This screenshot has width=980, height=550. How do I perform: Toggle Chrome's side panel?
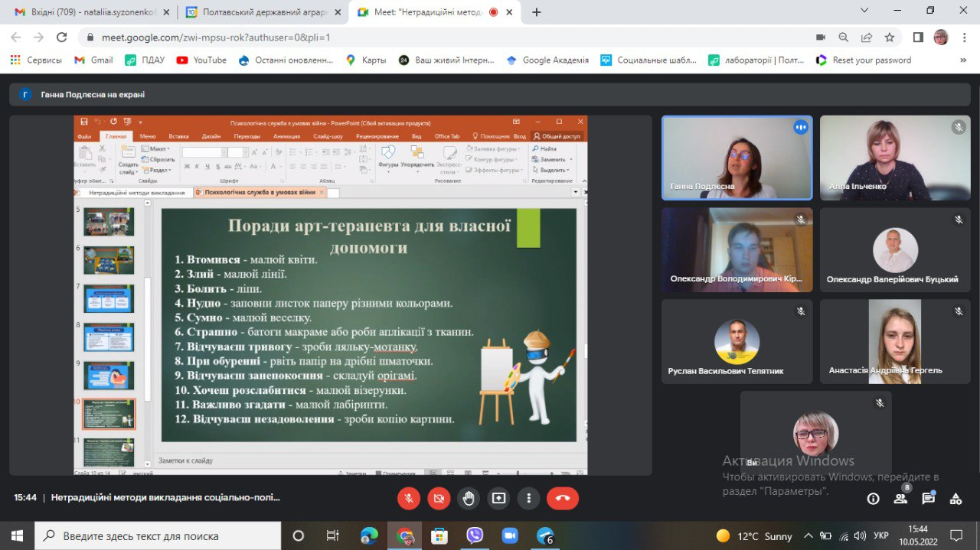click(x=918, y=37)
